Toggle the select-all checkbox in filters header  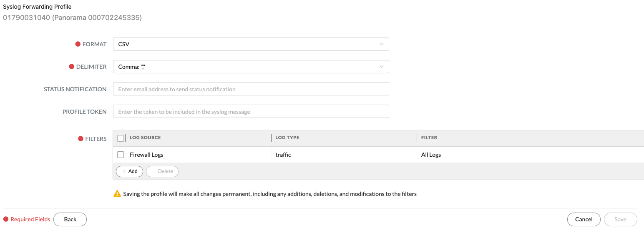point(121,138)
